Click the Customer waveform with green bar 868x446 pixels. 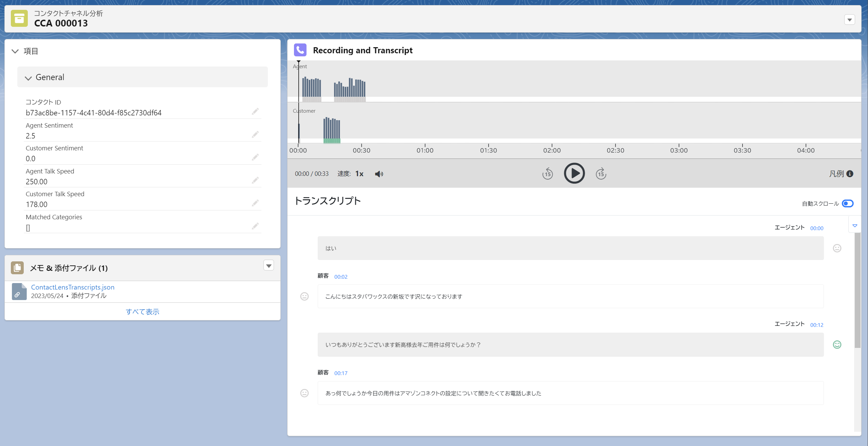pyautogui.click(x=332, y=130)
